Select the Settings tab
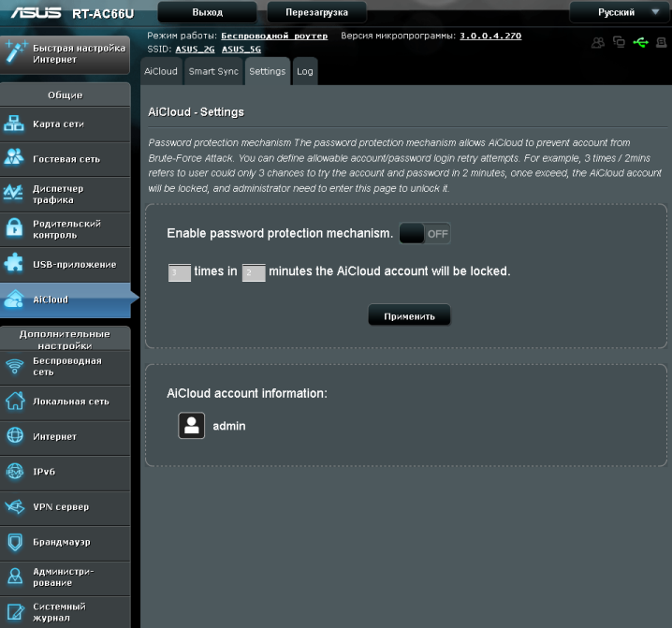 coord(268,71)
